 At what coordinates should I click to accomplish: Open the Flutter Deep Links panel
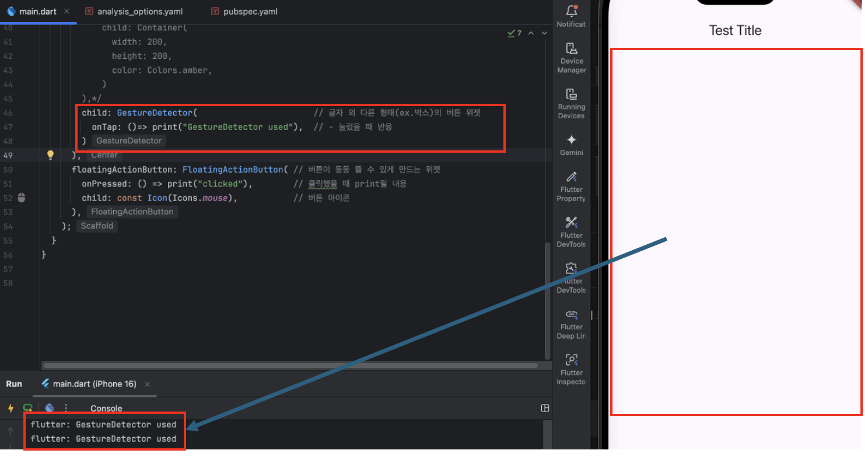click(x=571, y=324)
